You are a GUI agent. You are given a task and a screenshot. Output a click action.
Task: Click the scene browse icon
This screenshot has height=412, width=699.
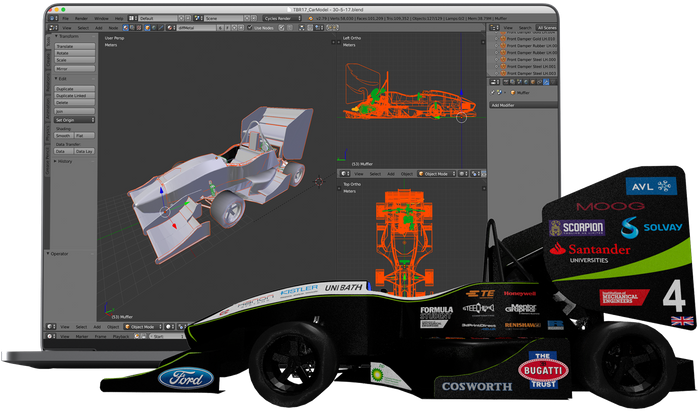(198, 18)
